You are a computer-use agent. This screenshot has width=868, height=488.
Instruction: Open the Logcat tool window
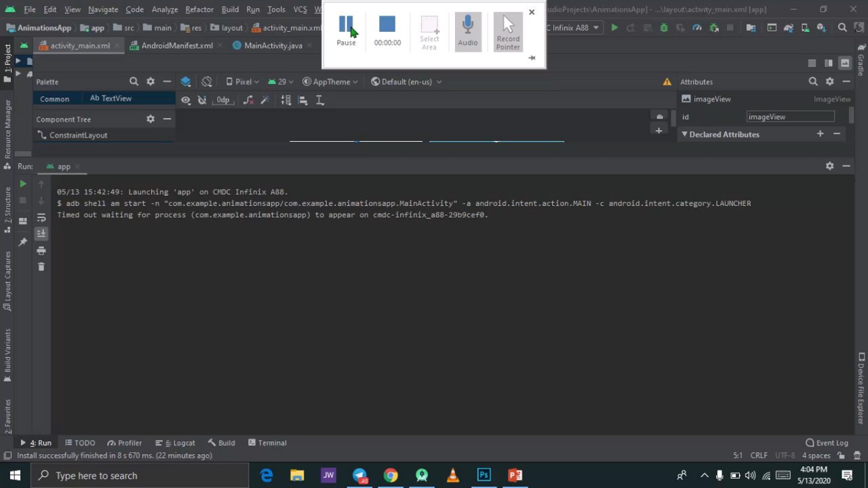tap(175, 443)
